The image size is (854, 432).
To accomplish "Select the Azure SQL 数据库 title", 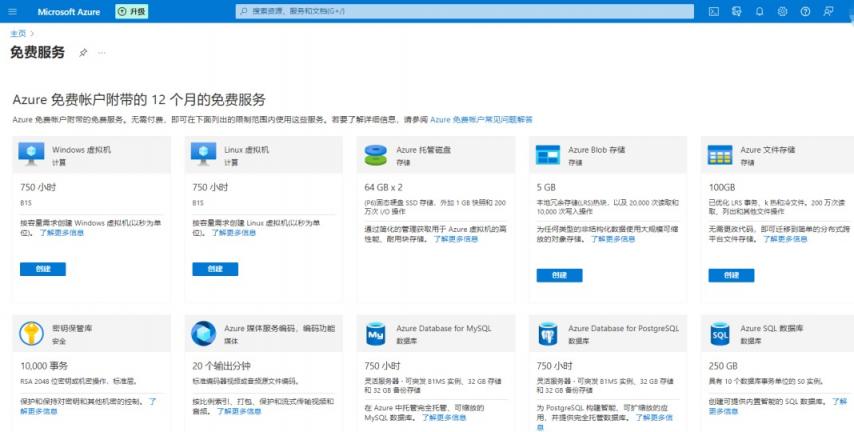I will pyautogui.click(x=771, y=328).
